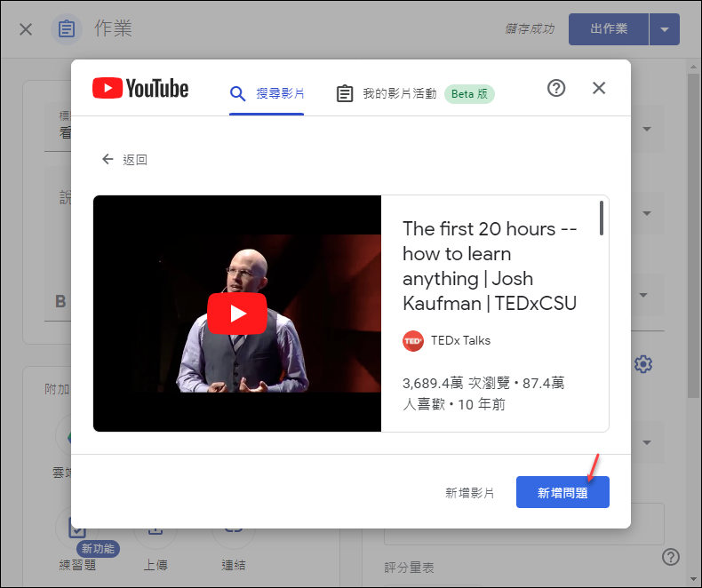702x588 pixels.
Task: Click the page vertical scrollbar
Action: click(x=693, y=236)
